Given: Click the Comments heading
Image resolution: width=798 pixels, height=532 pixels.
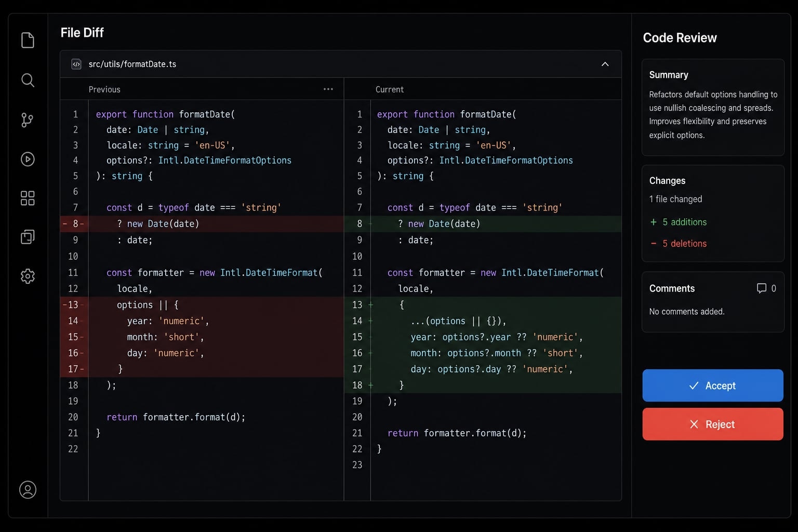Looking at the screenshot, I should 672,288.
